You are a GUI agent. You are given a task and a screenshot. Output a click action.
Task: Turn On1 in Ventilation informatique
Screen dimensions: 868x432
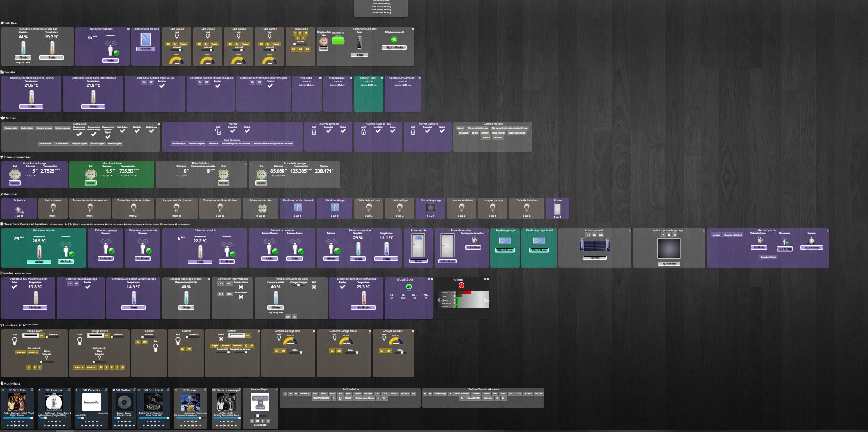click(220, 284)
